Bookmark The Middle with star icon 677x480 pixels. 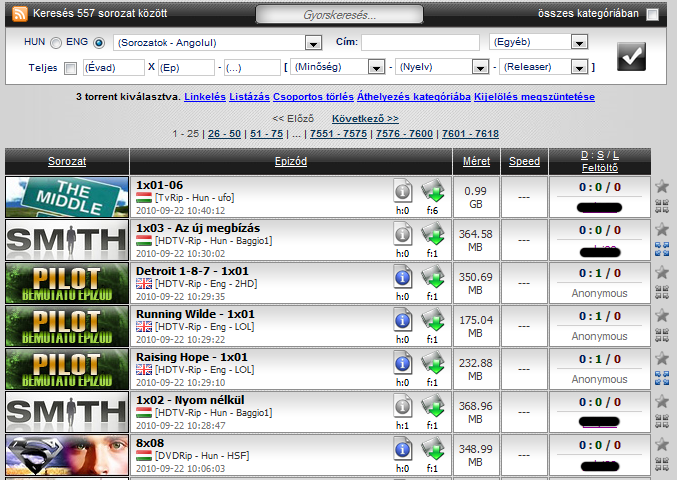click(x=661, y=186)
